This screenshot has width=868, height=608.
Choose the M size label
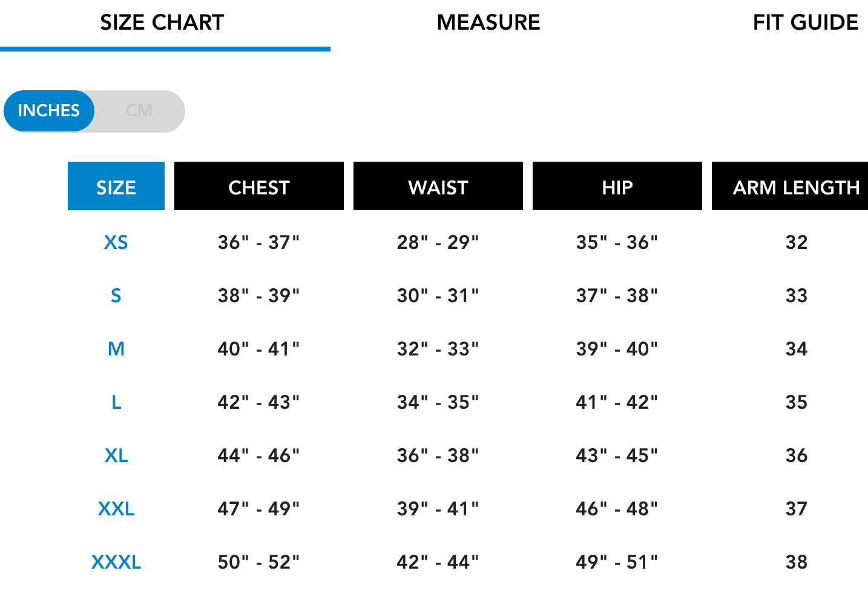(116, 349)
